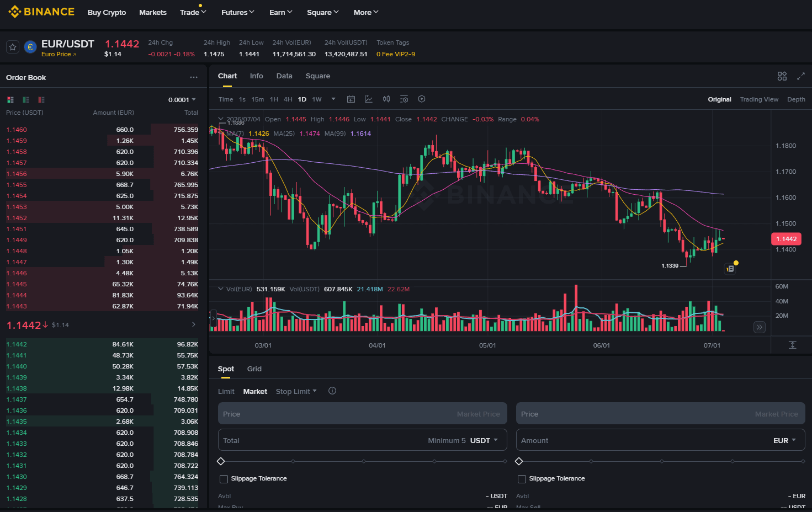812x512 pixels.
Task: Open the Futures menu
Action: [x=238, y=12]
